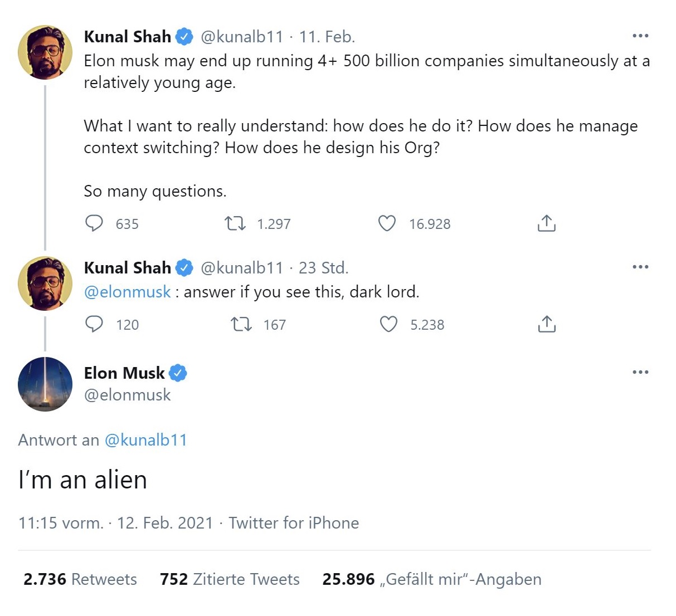
Task: Retweet the tweet with 1.297 retweets
Action: click(x=235, y=224)
